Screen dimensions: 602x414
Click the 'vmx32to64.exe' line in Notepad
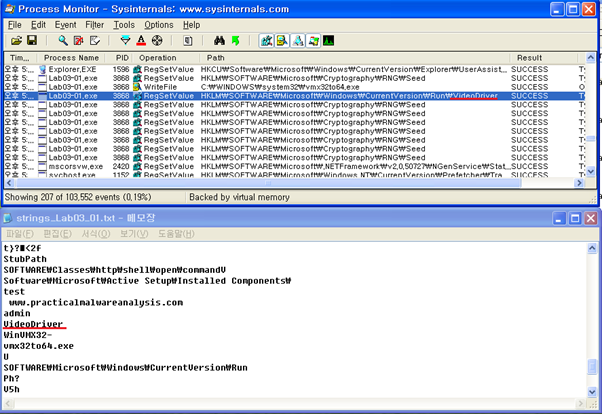tap(38, 346)
